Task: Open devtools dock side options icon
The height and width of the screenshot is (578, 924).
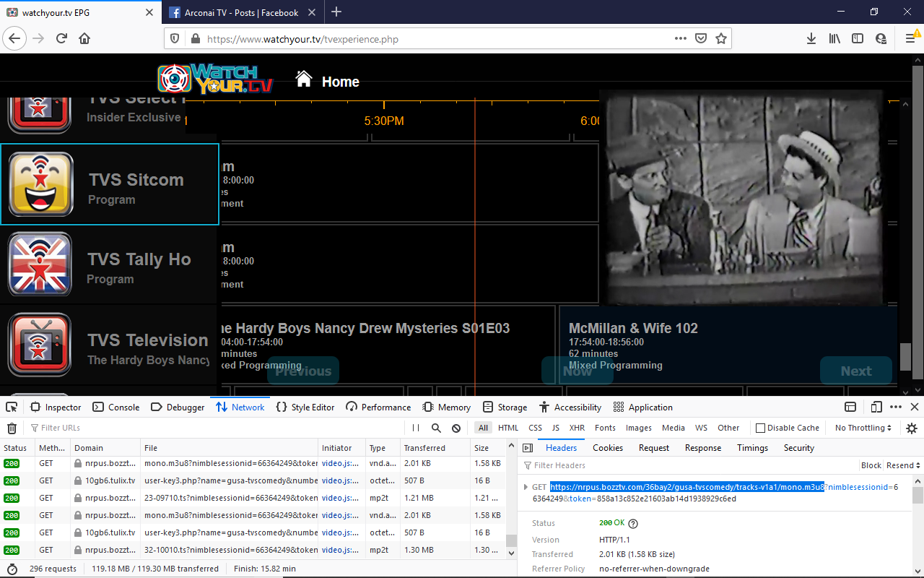Action: [850, 407]
